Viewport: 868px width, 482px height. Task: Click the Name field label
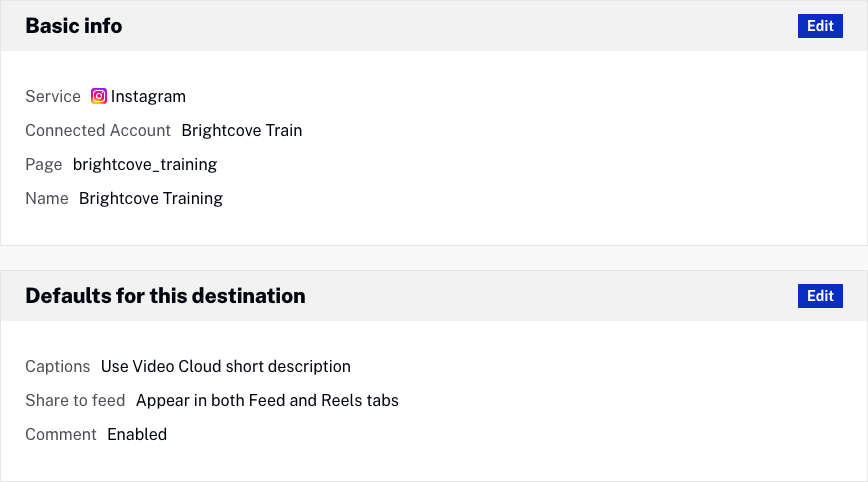coord(47,199)
